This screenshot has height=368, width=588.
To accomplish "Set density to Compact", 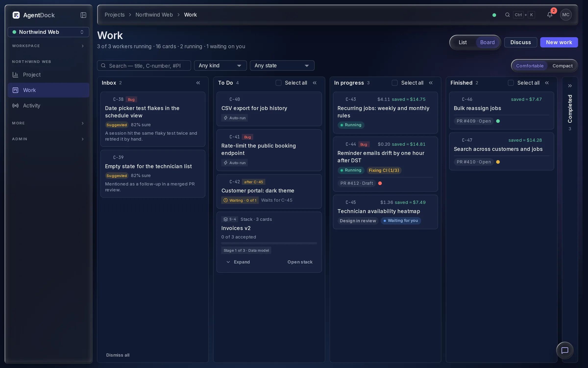I will point(563,66).
